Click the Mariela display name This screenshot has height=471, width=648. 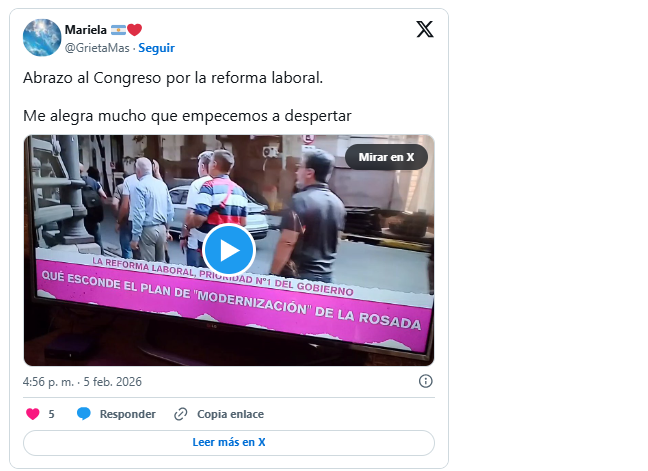86,30
